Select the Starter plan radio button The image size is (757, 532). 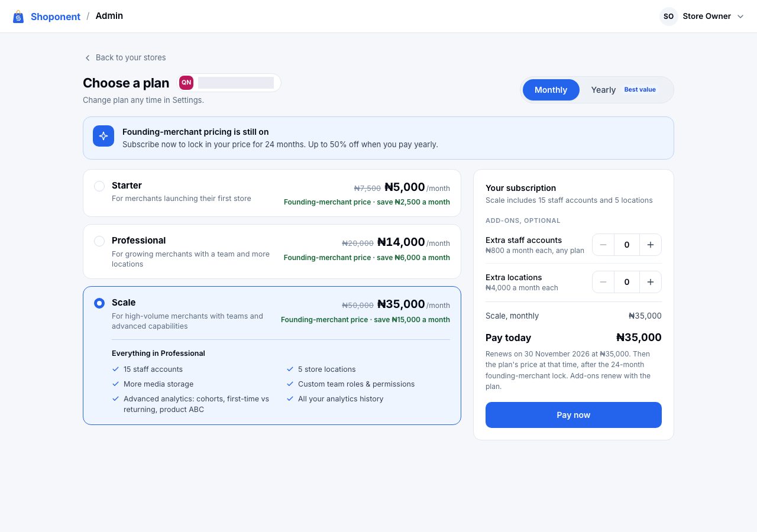tap(99, 186)
